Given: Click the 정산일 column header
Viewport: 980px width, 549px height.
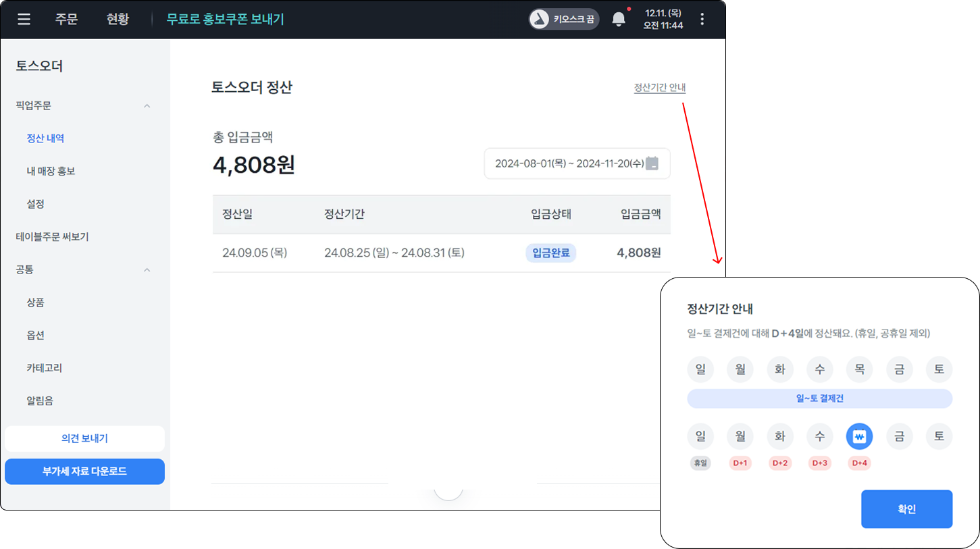Looking at the screenshot, I should [237, 215].
